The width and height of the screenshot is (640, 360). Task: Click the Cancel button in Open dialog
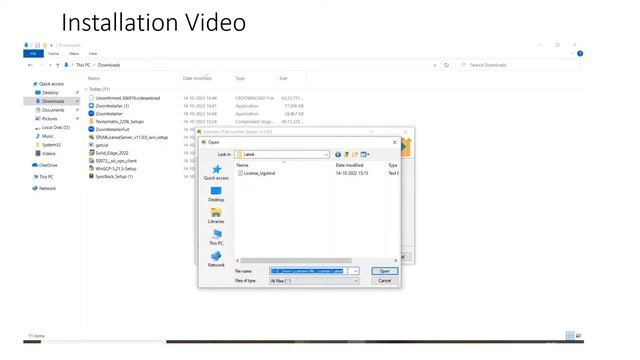384,281
